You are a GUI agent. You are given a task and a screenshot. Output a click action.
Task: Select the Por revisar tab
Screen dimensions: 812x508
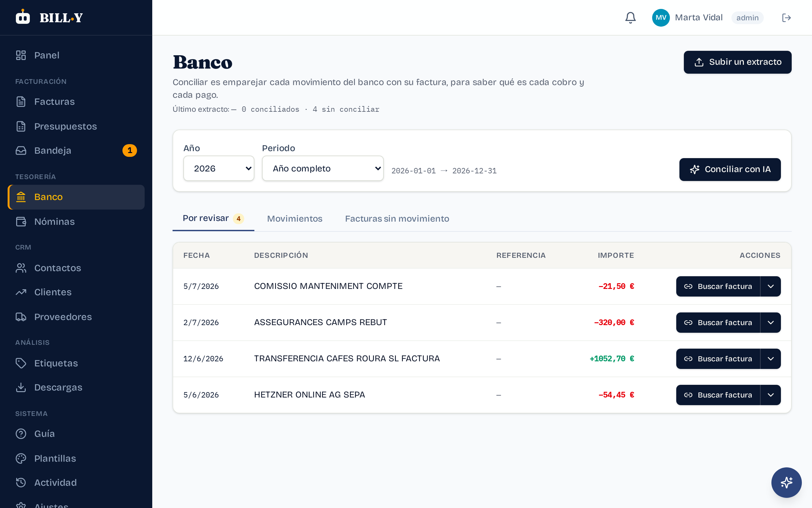pyautogui.click(x=213, y=218)
